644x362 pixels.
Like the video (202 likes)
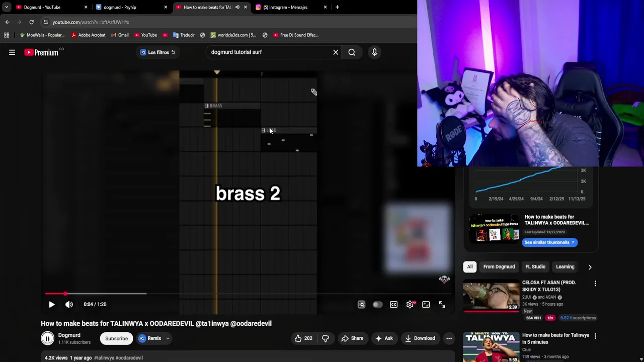point(303,338)
